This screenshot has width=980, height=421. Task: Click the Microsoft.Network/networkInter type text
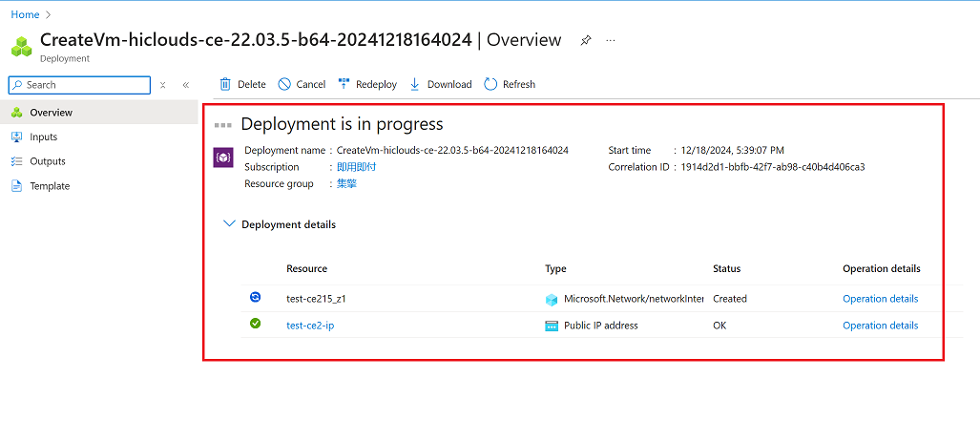click(634, 299)
